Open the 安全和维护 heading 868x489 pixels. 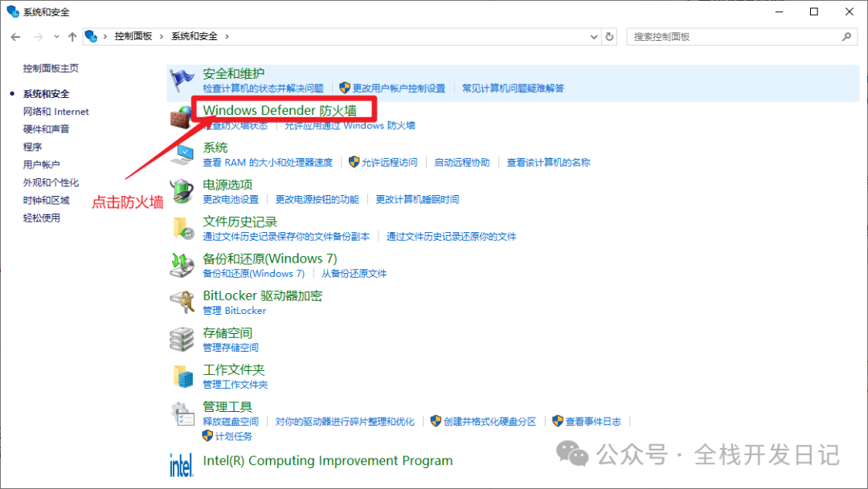point(234,74)
